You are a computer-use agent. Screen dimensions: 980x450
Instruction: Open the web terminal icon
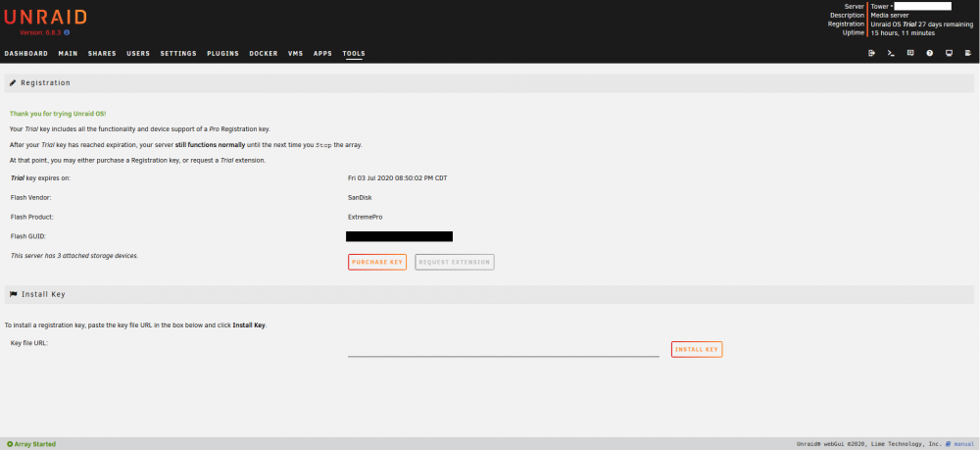[891, 53]
